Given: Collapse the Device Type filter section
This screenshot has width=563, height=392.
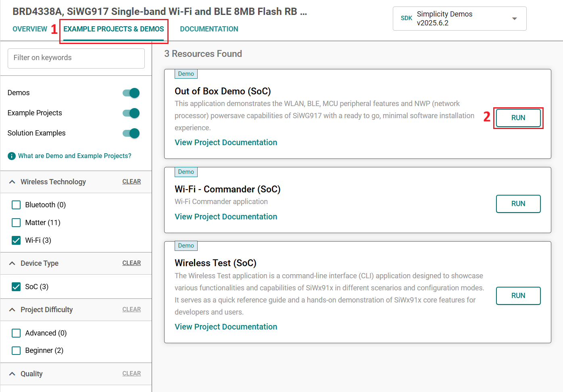Looking at the screenshot, I should (x=12, y=263).
